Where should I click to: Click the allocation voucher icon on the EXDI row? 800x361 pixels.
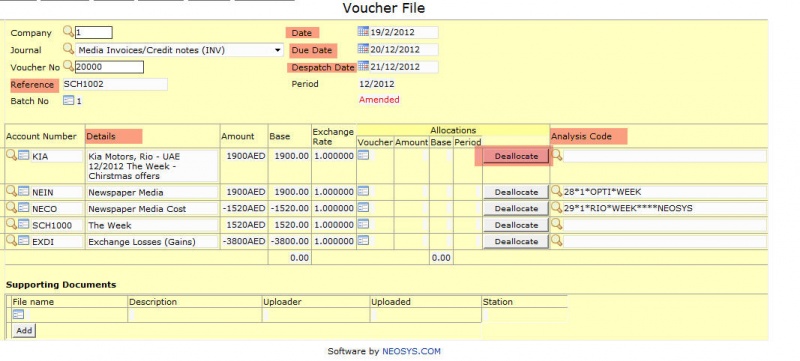click(x=363, y=240)
